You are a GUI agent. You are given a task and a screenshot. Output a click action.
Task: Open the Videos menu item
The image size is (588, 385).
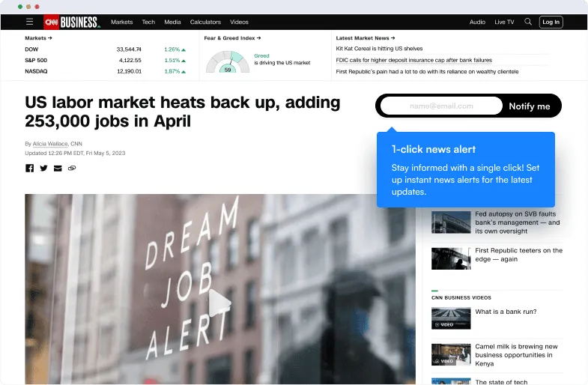point(239,22)
